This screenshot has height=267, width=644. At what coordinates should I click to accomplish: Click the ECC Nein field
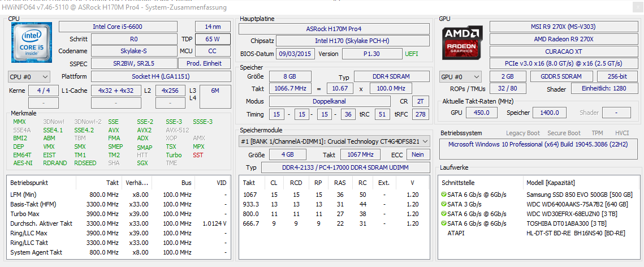point(418,154)
